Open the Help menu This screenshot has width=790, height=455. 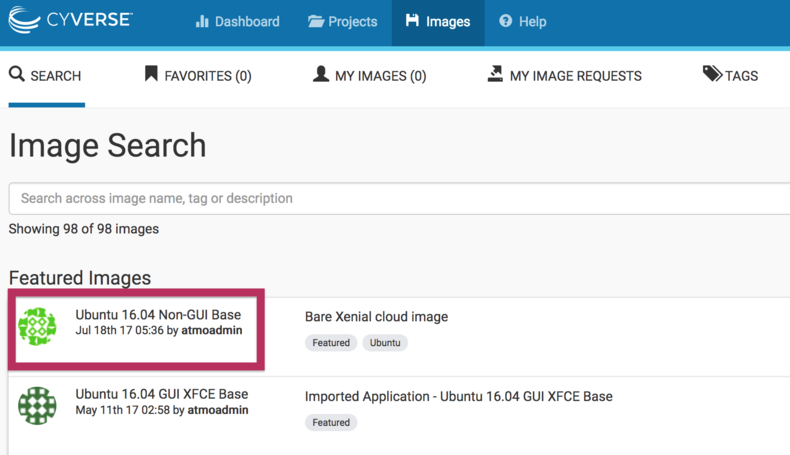pos(522,22)
